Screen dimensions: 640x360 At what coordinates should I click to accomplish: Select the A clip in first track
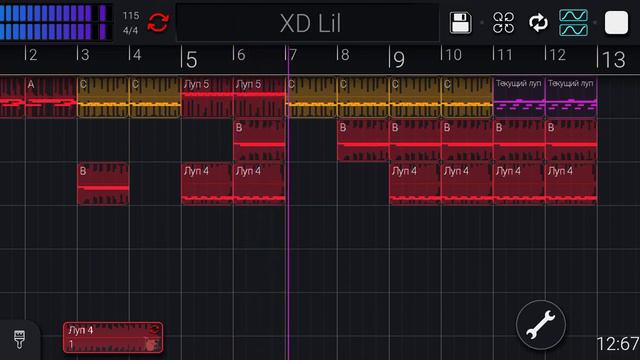[51, 98]
